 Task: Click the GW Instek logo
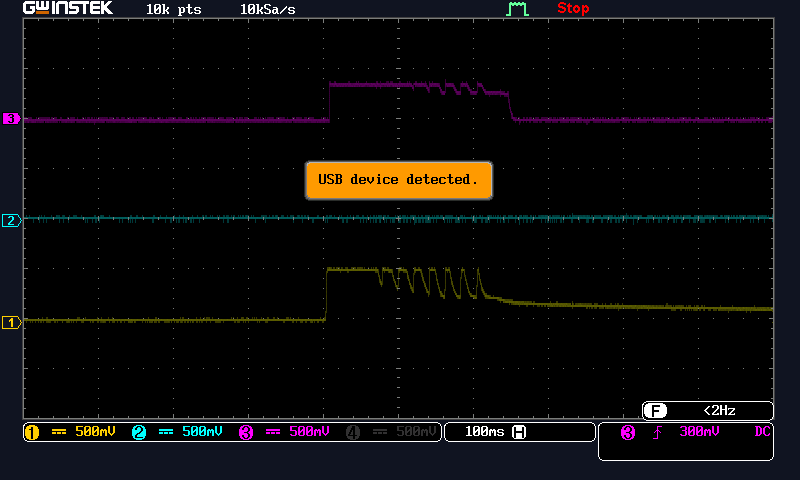click(67, 8)
